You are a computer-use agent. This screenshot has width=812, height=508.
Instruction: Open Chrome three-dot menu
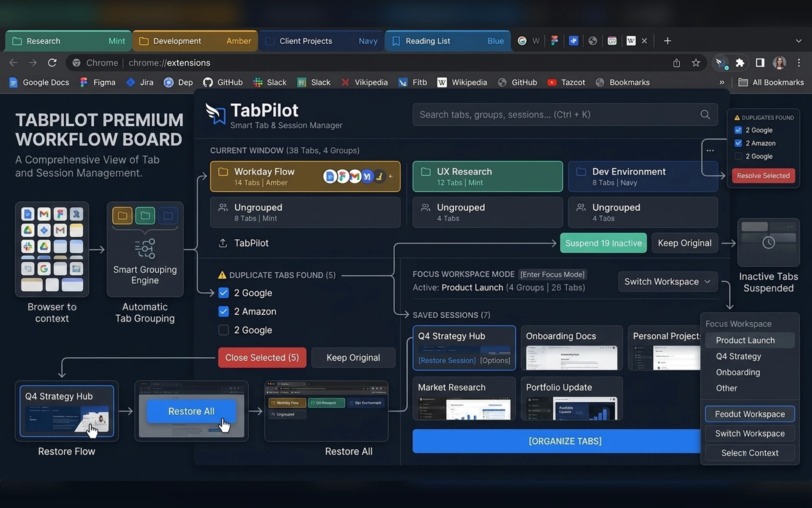pyautogui.click(x=799, y=63)
